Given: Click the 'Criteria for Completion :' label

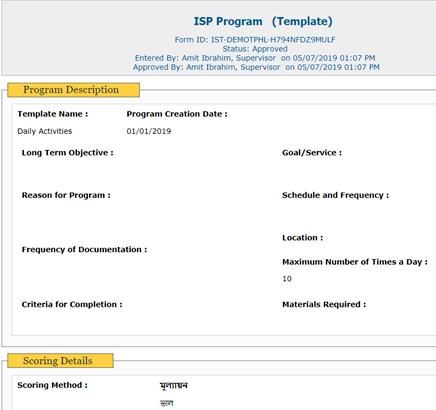Looking at the screenshot, I should click(72, 305).
